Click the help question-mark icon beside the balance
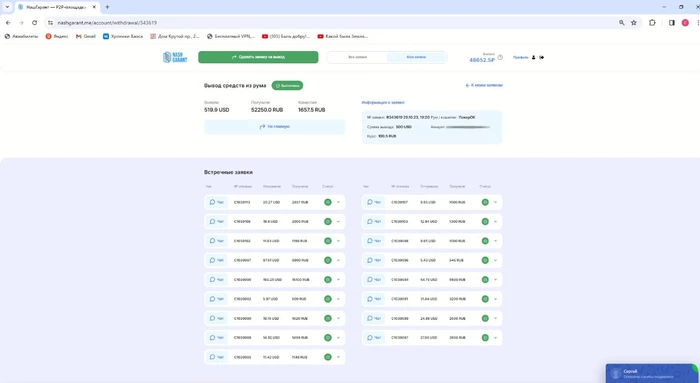Screen dimensions: 700x383 (x=500, y=57)
